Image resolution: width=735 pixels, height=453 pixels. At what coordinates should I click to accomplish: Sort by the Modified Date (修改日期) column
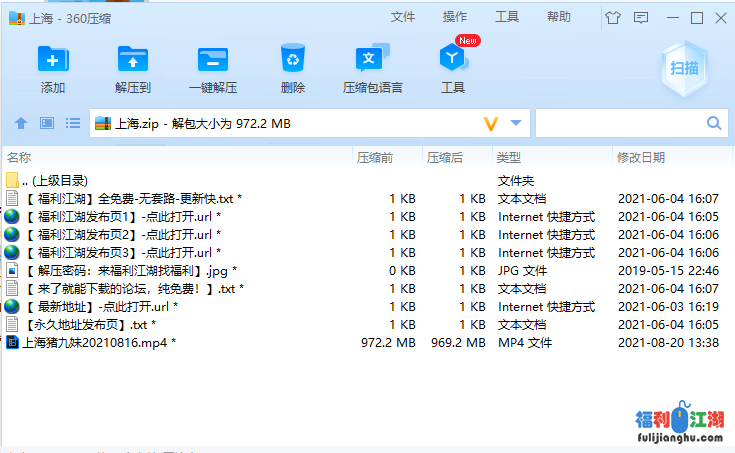641,157
